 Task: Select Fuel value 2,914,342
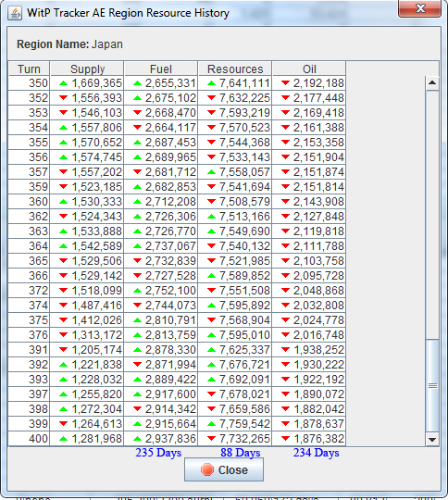pyautogui.click(x=161, y=409)
